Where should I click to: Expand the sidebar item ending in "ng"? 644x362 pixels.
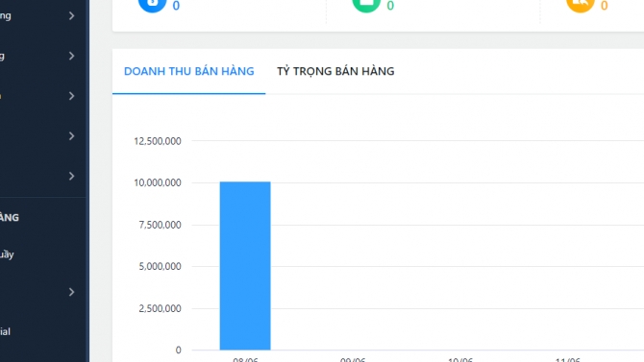point(71,15)
